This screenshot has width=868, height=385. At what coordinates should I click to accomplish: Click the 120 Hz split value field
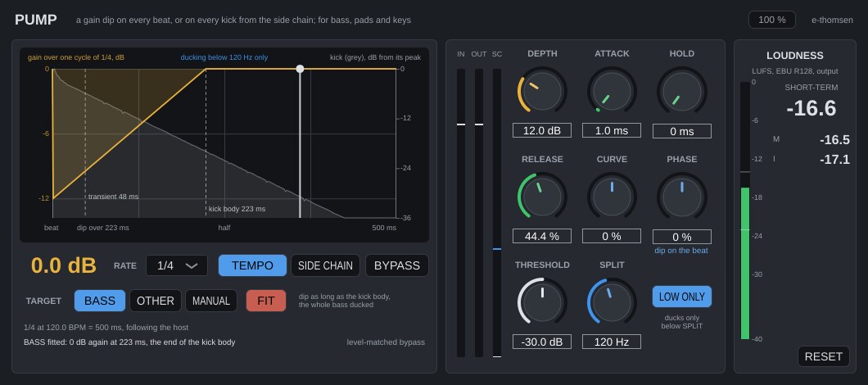pos(612,342)
